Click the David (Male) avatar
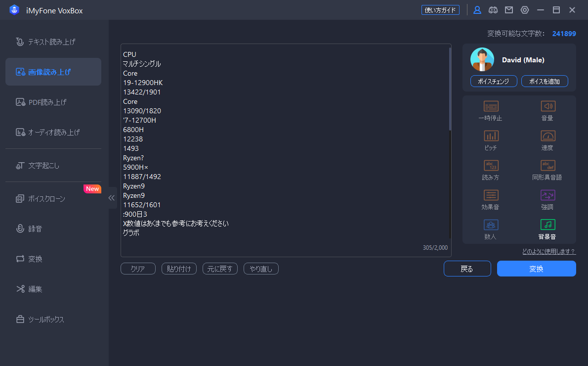Viewport: 588px width, 366px height. 482,60
